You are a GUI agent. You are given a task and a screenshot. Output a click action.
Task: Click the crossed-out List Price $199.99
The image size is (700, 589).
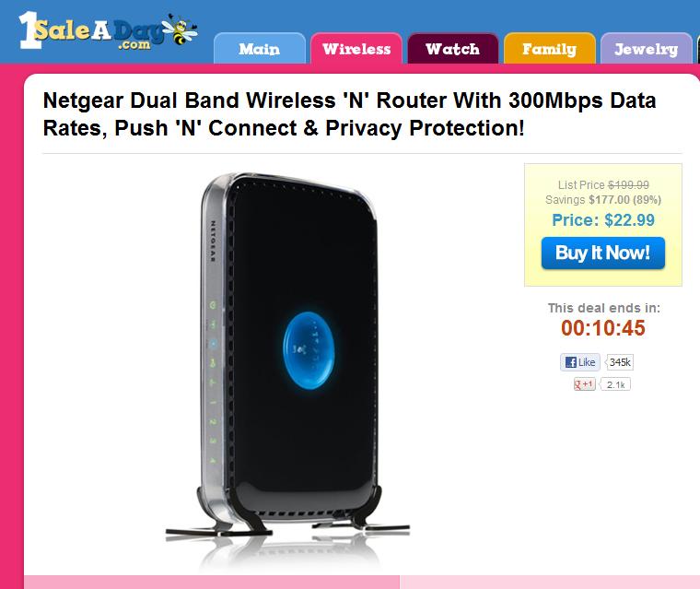pyautogui.click(x=603, y=184)
